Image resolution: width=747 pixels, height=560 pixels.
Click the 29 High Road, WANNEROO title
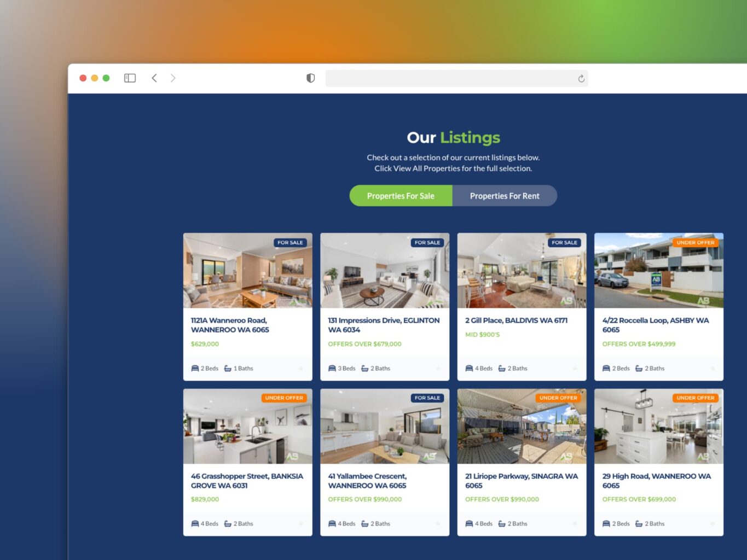pyautogui.click(x=657, y=481)
